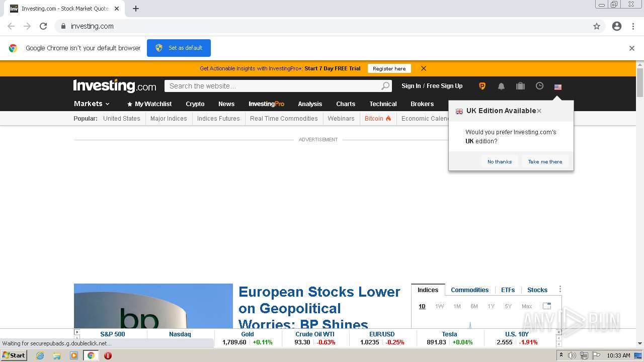Open the Analysis menu
This screenshot has height=362, width=644.
pos(310,104)
